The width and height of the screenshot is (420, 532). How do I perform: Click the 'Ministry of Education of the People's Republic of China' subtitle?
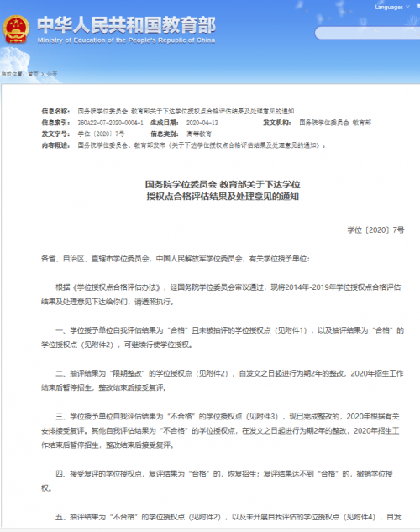tap(126, 40)
